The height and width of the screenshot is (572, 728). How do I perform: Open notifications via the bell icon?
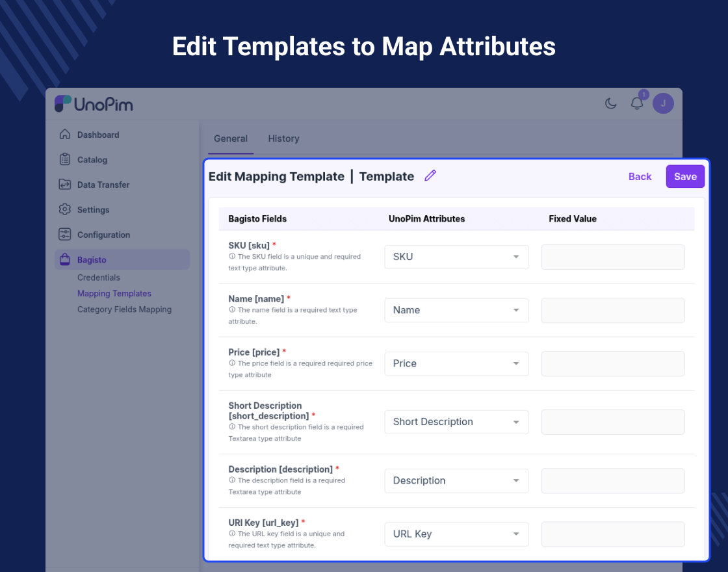637,103
